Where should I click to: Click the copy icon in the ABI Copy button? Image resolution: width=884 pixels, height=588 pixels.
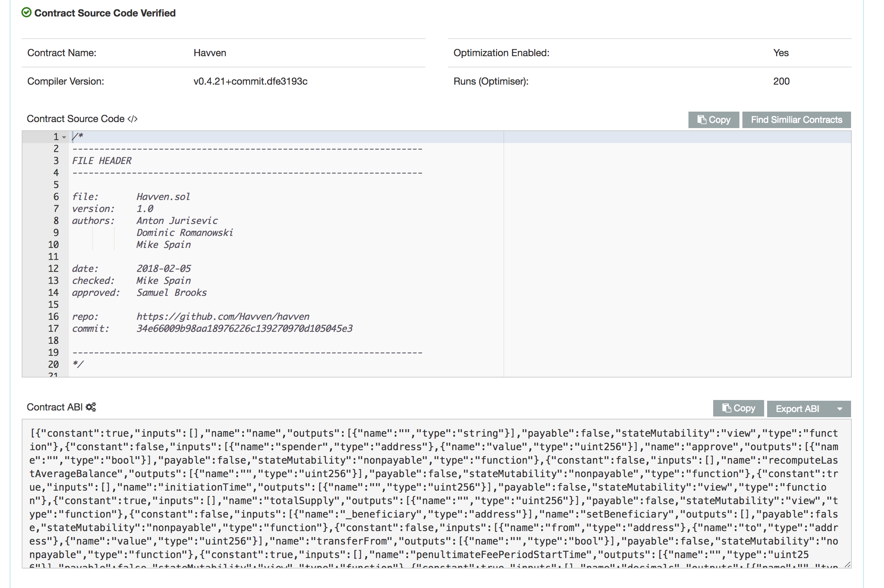[726, 408]
